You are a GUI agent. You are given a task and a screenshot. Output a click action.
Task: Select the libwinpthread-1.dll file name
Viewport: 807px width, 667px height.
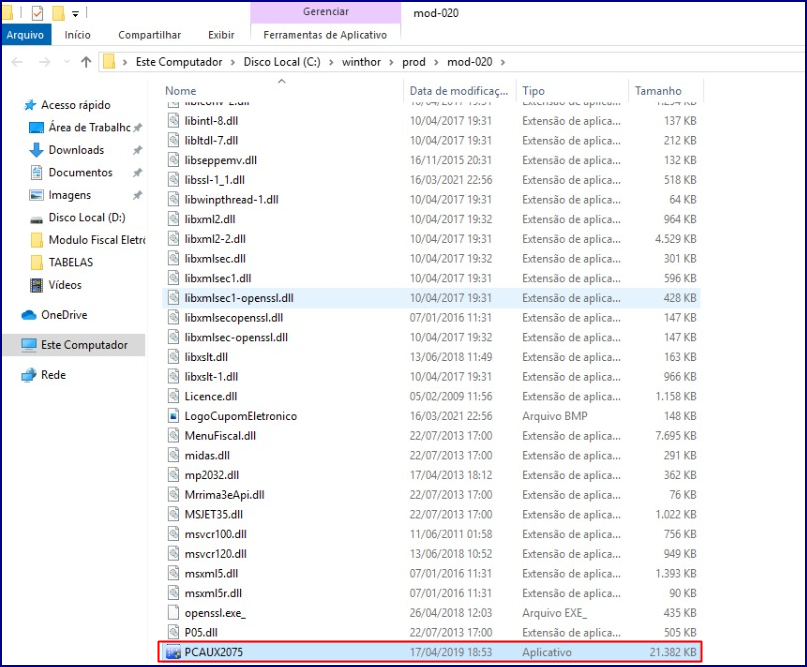click(232, 200)
